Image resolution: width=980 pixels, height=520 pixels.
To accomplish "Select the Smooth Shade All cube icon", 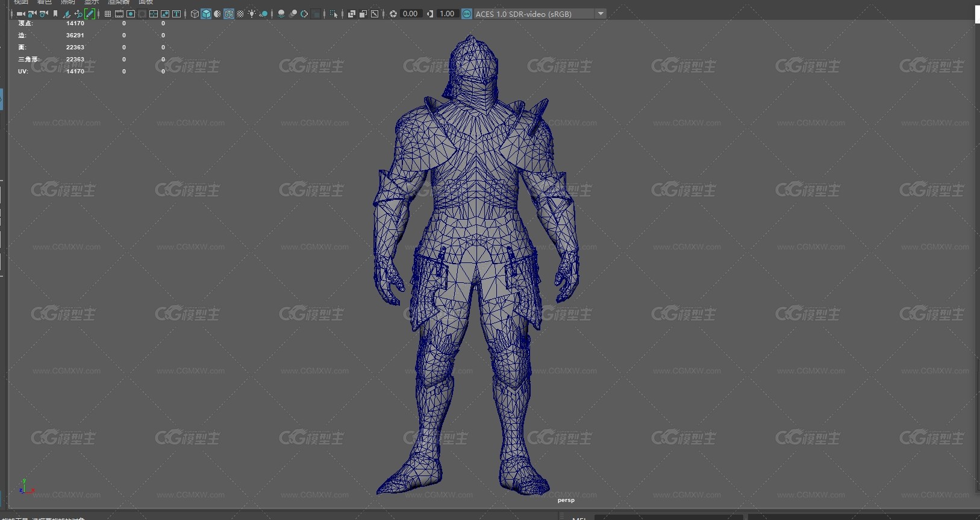I will pos(206,14).
